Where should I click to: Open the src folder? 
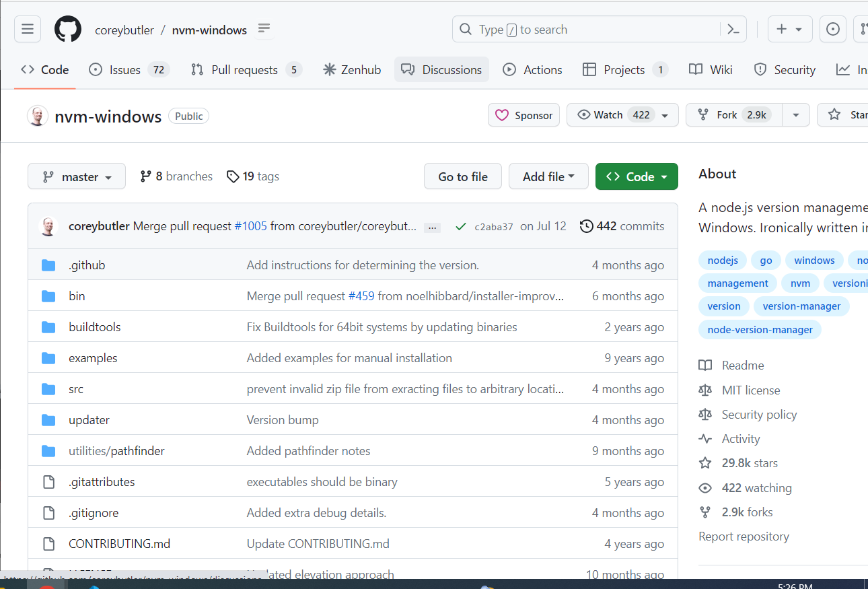76,389
